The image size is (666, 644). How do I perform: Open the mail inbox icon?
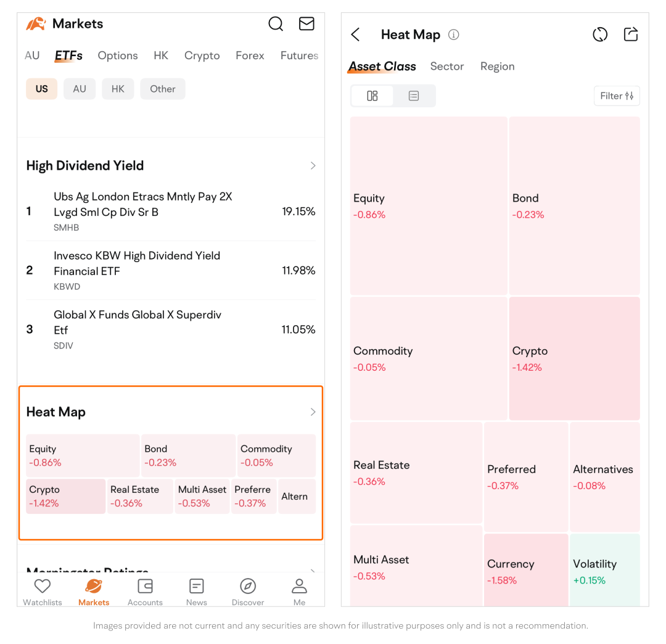pos(306,24)
